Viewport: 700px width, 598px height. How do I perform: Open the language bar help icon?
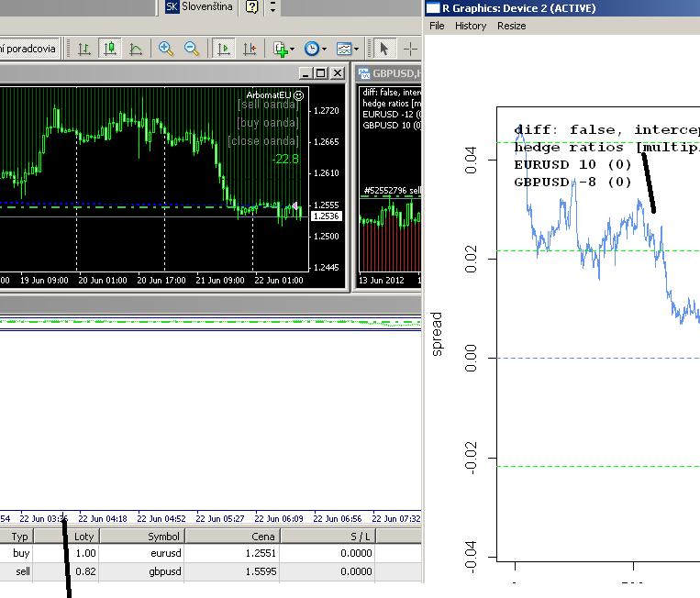tap(251, 6)
